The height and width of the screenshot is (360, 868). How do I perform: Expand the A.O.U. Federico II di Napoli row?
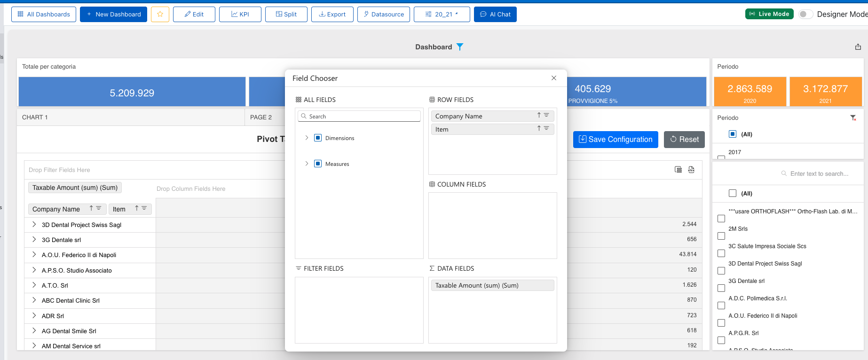point(34,255)
